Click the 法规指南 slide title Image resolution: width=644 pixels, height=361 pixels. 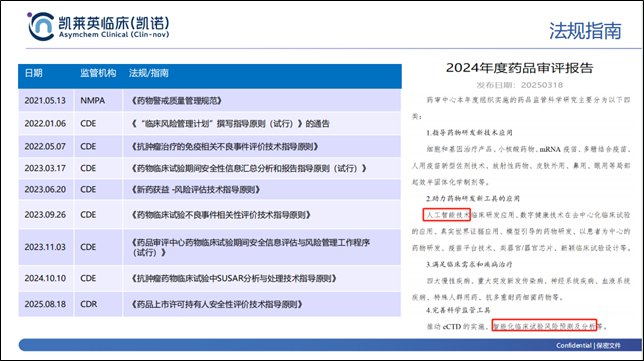[x=585, y=31]
